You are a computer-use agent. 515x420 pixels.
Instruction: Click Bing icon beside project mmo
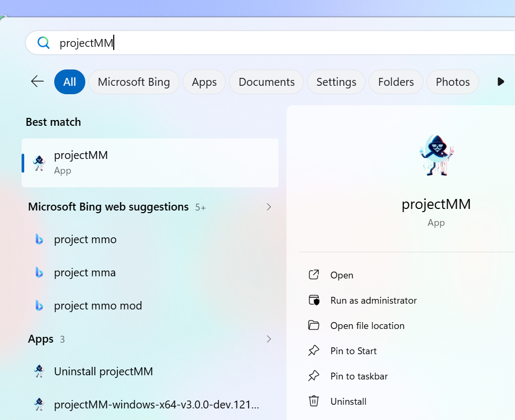pos(39,239)
